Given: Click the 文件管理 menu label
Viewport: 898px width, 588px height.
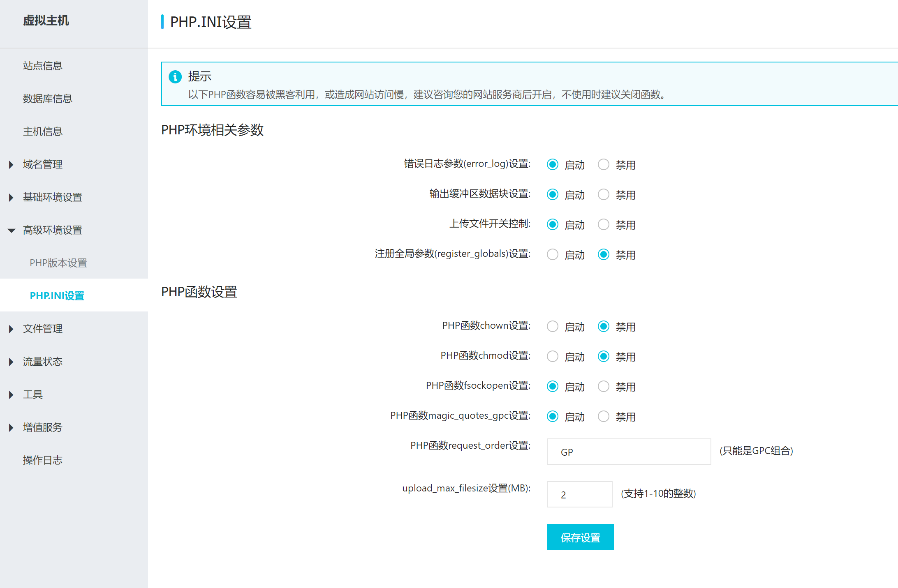Looking at the screenshot, I should 43,329.
